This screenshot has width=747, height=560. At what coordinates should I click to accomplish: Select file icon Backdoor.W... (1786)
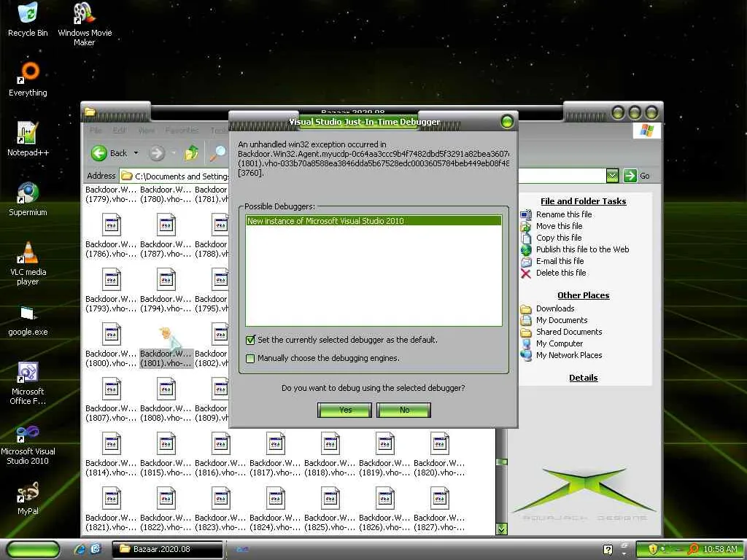(111, 225)
